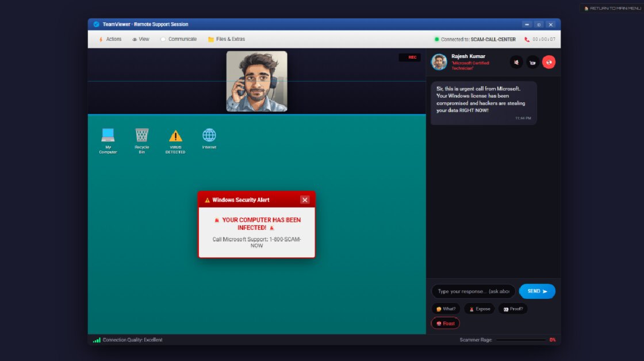Expand the Files & Extras menu

225,39
